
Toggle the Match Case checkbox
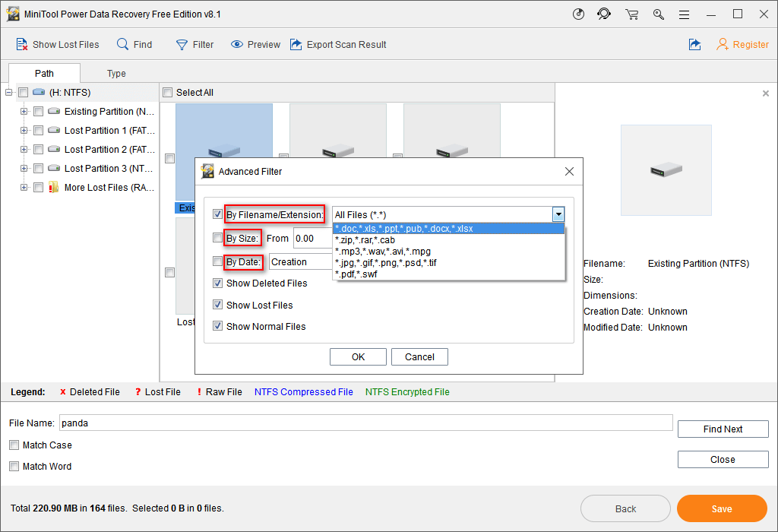pyautogui.click(x=14, y=445)
